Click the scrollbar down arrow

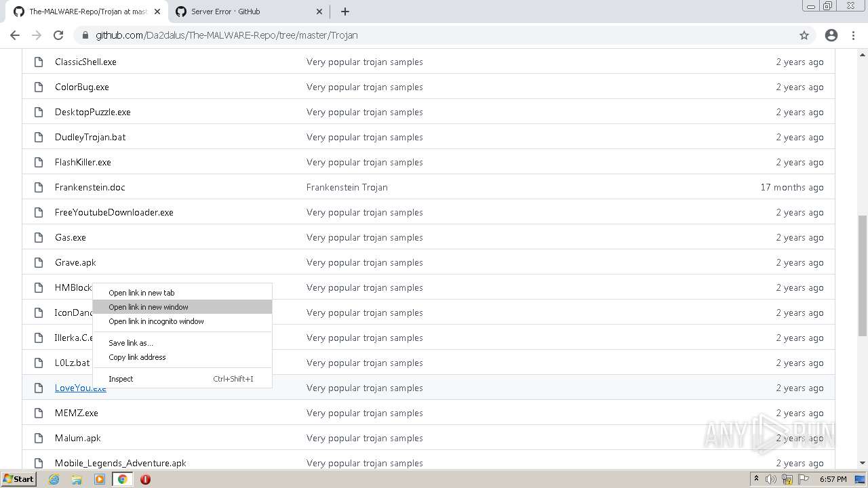(x=862, y=463)
